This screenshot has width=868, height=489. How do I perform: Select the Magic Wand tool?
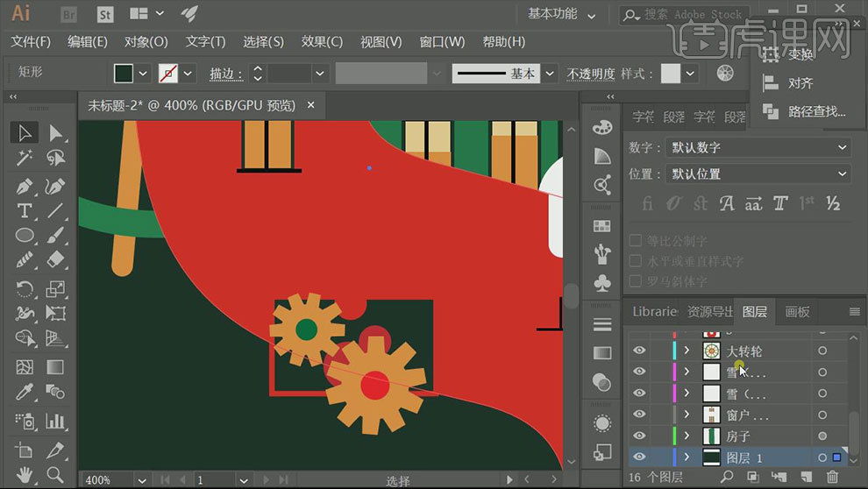[x=25, y=159]
